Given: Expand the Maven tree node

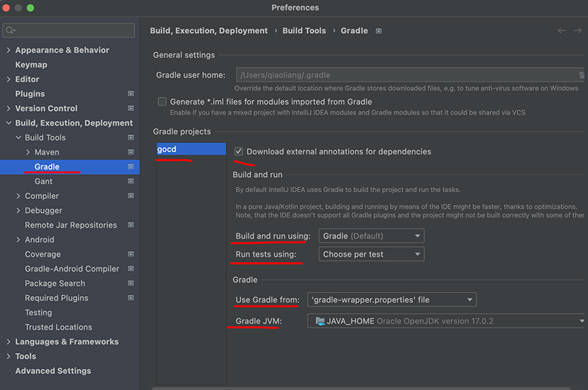Looking at the screenshot, I should (28, 152).
